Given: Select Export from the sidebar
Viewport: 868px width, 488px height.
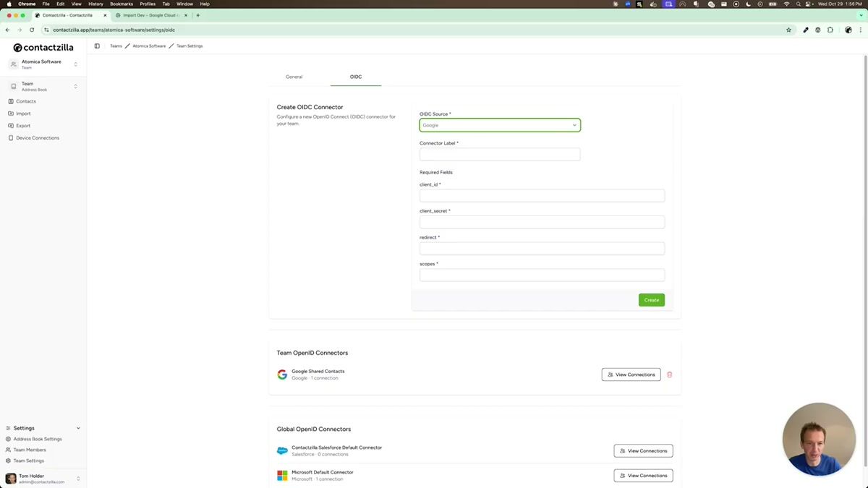Looking at the screenshot, I should click(22, 125).
